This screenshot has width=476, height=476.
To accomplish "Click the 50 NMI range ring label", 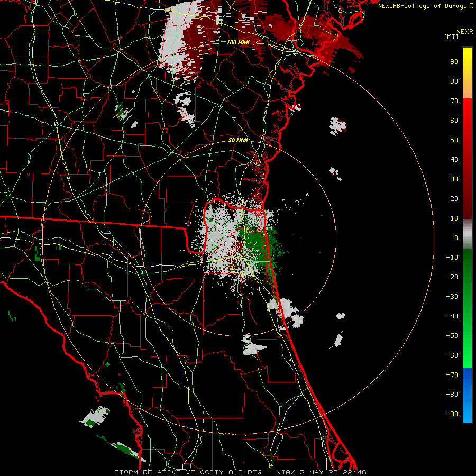I will coord(238,140).
